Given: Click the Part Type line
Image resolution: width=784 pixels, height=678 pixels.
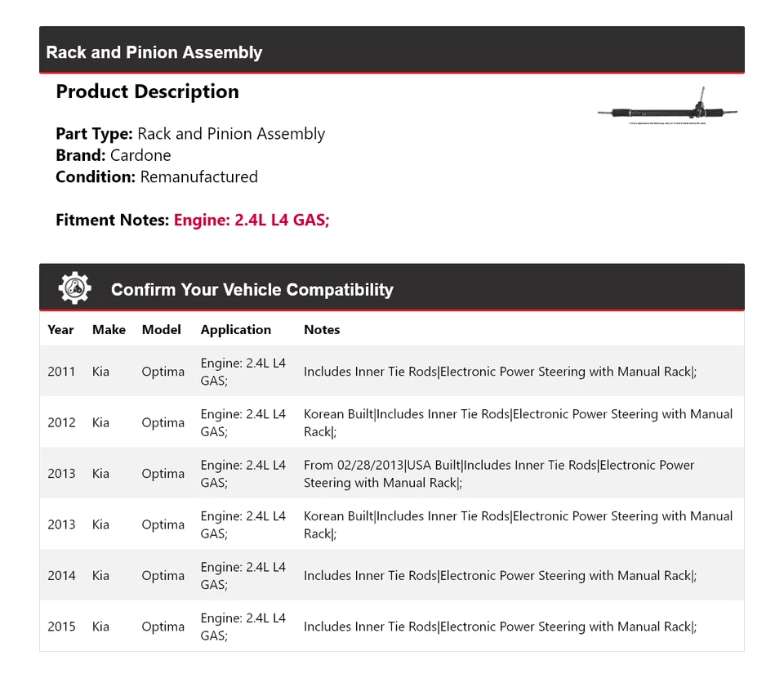Looking at the screenshot, I should (190, 134).
